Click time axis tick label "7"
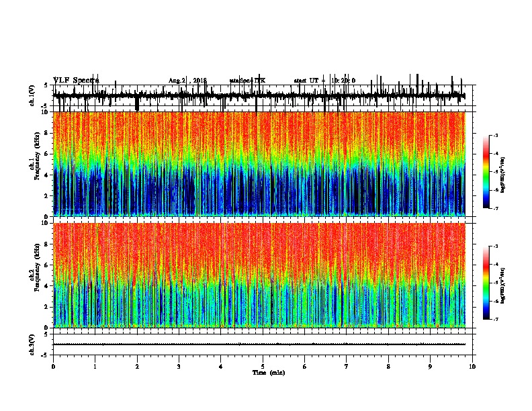 (347, 367)
